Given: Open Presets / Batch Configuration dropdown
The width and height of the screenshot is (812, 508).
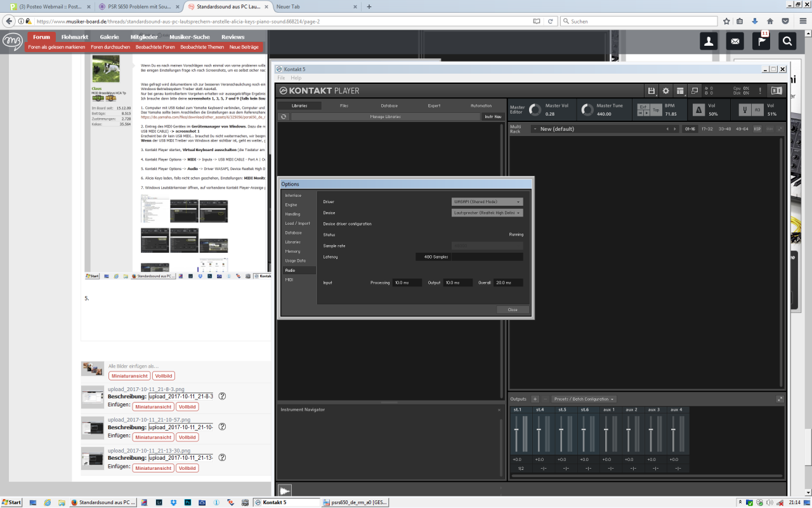Looking at the screenshot, I should (584, 399).
